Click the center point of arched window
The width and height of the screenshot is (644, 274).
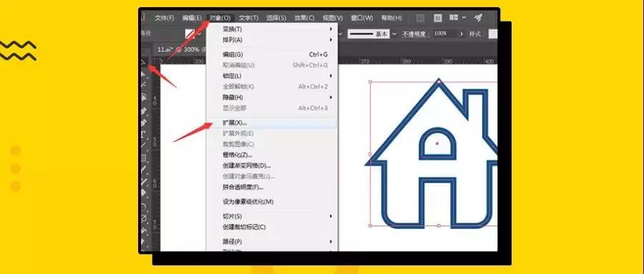(x=437, y=143)
